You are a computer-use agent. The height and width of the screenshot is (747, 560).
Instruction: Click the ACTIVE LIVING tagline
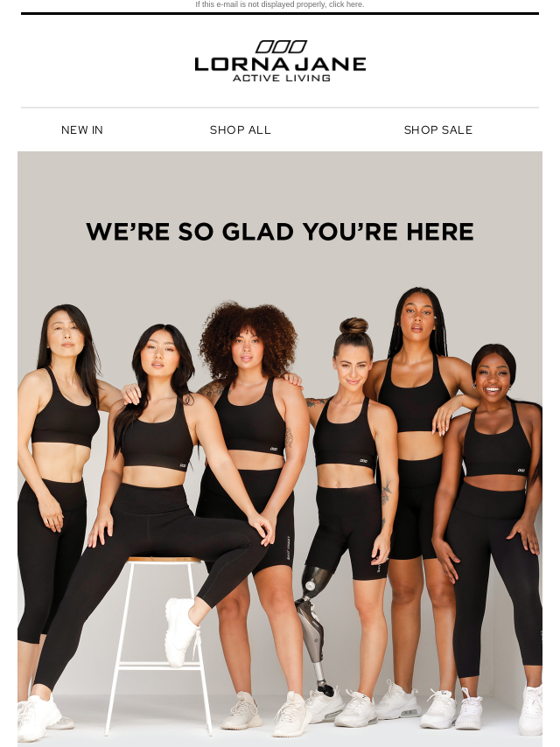281,78
